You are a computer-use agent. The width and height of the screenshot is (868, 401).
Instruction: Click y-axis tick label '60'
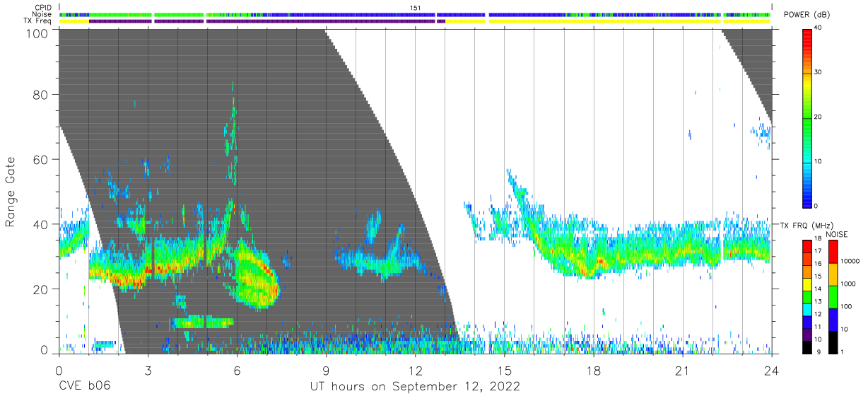(x=41, y=159)
